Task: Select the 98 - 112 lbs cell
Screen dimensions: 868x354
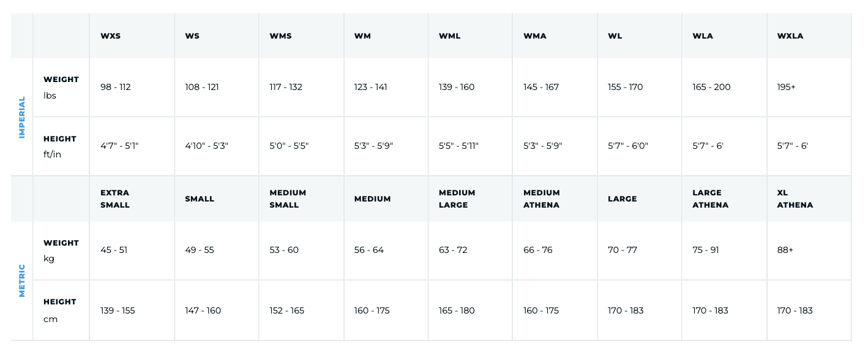Action: point(116,87)
